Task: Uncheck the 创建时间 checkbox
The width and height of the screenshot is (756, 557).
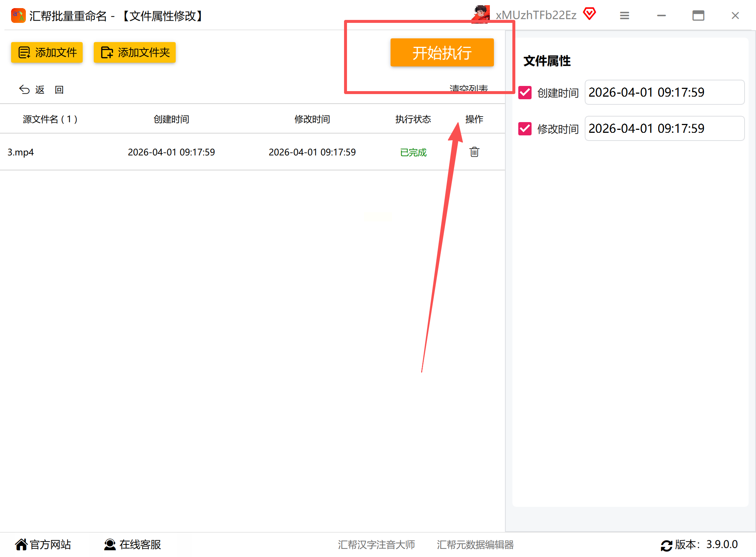Action: point(525,93)
